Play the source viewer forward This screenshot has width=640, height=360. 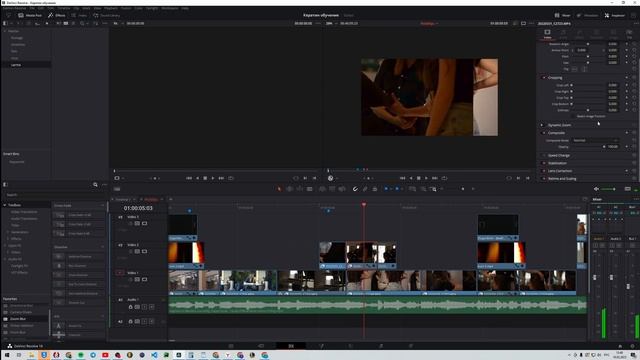point(213,178)
